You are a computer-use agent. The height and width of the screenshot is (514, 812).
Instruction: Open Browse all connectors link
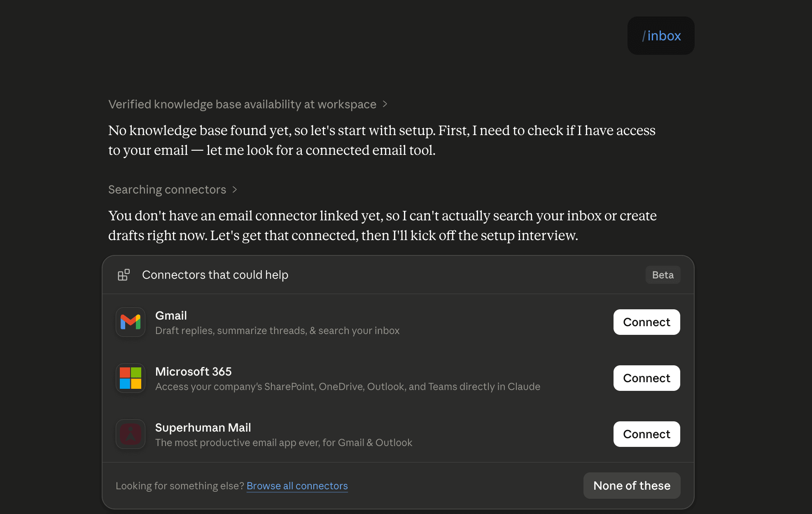pos(297,486)
